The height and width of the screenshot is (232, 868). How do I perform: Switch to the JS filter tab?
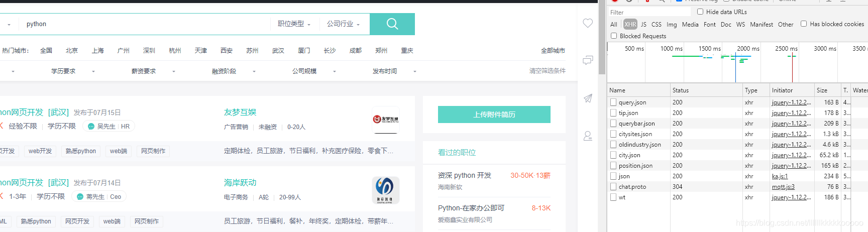click(643, 24)
